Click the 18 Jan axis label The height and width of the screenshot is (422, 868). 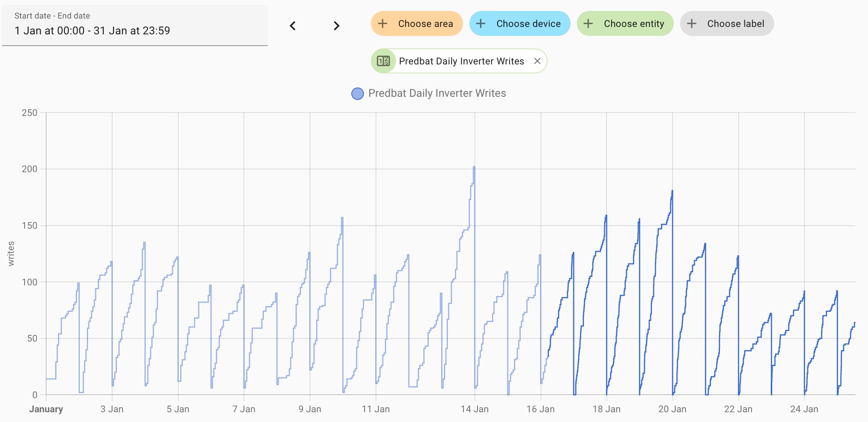pos(607,409)
